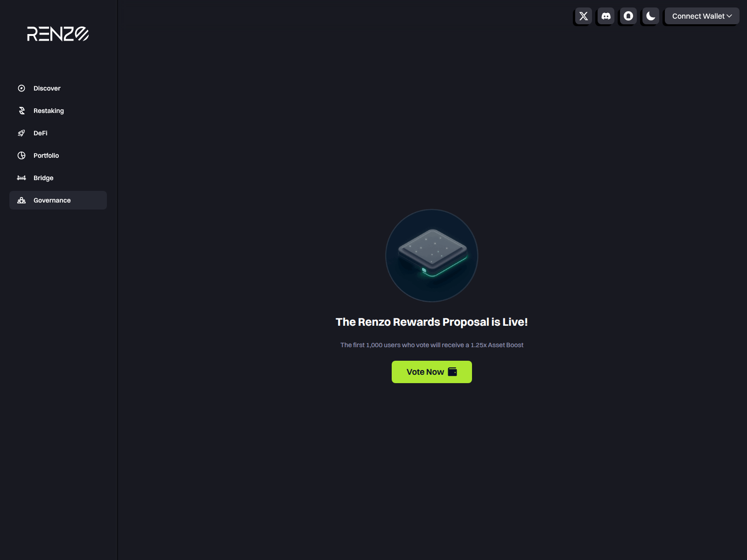Viewport: 747px width, 560px height.
Task: Toggle dark mode with the moon icon
Action: (x=651, y=16)
